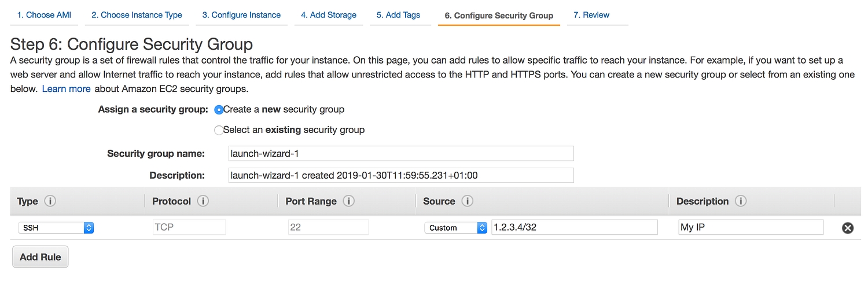Open the '3. Configure Instance' tab
The width and height of the screenshot is (868, 285).
pos(241,15)
